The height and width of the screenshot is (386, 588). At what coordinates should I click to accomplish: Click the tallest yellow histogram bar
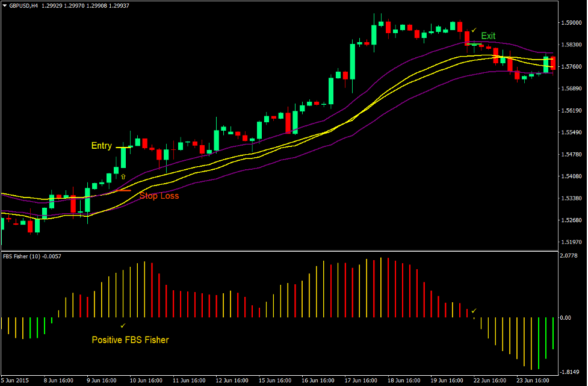pyautogui.click(x=381, y=283)
